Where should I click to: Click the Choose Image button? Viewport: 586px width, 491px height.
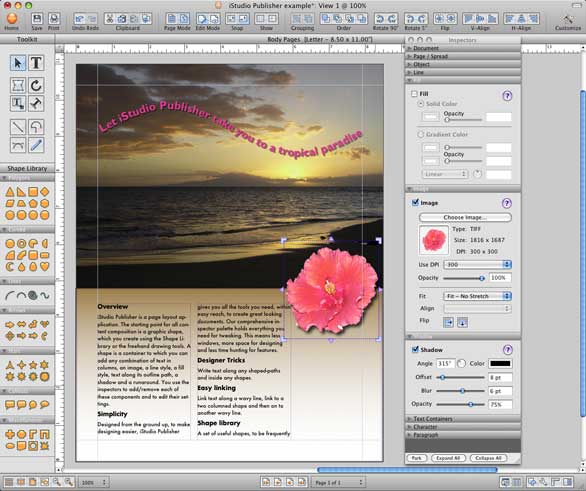point(465,217)
